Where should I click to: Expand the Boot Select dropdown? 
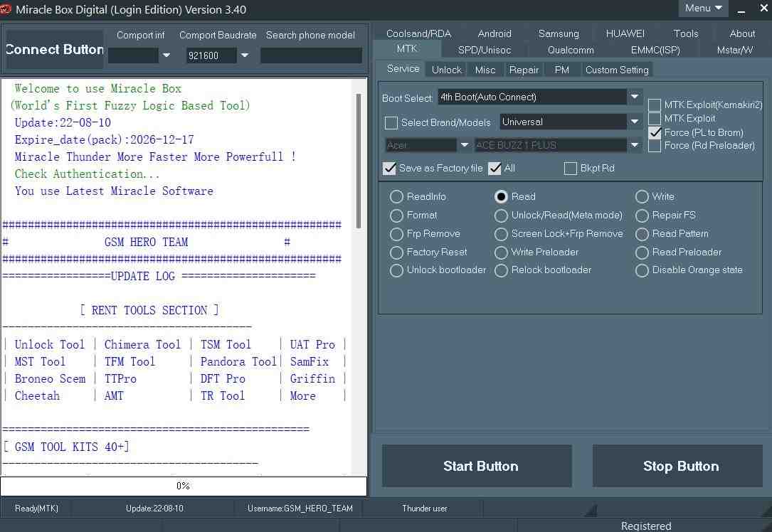point(635,97)
